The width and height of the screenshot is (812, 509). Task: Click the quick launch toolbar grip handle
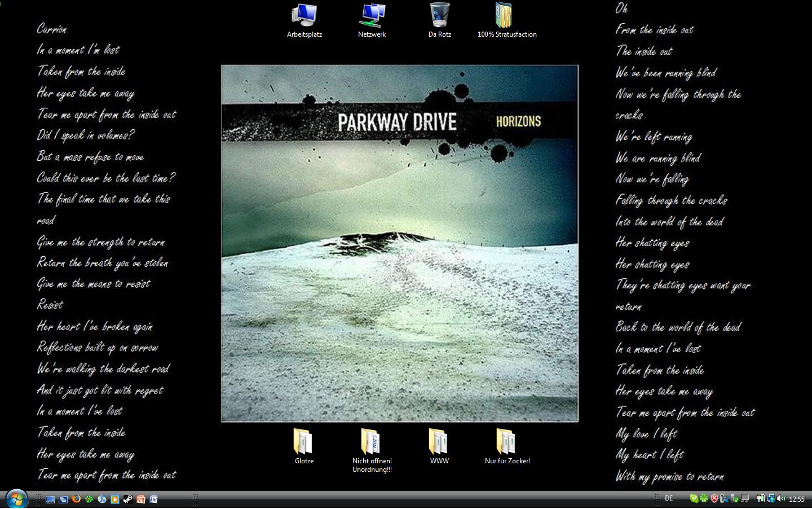pyautogui.click(x=38, y=499)
